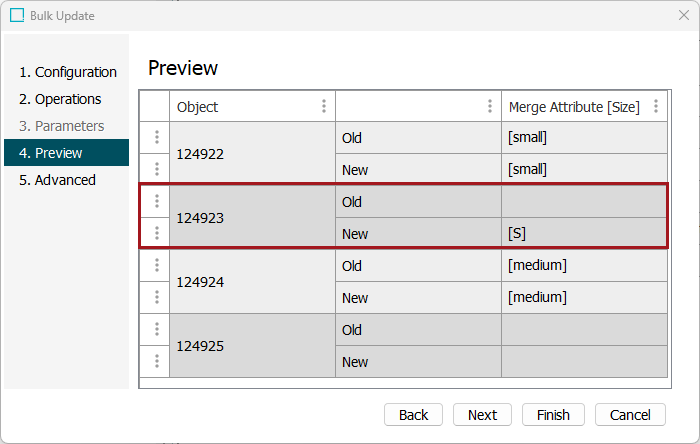
Task: Open the Object column options menu
Action: 323,107
